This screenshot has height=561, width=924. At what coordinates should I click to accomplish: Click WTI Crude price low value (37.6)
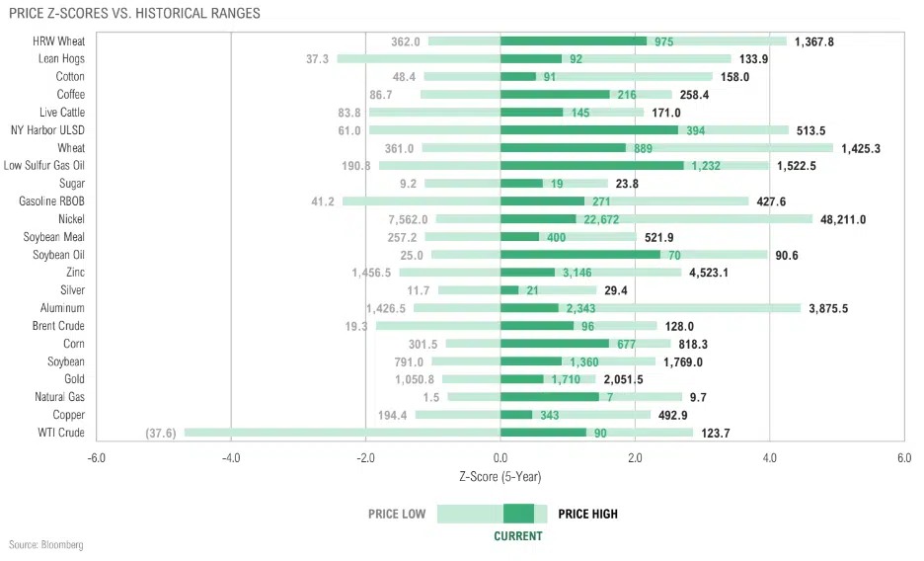161,433
